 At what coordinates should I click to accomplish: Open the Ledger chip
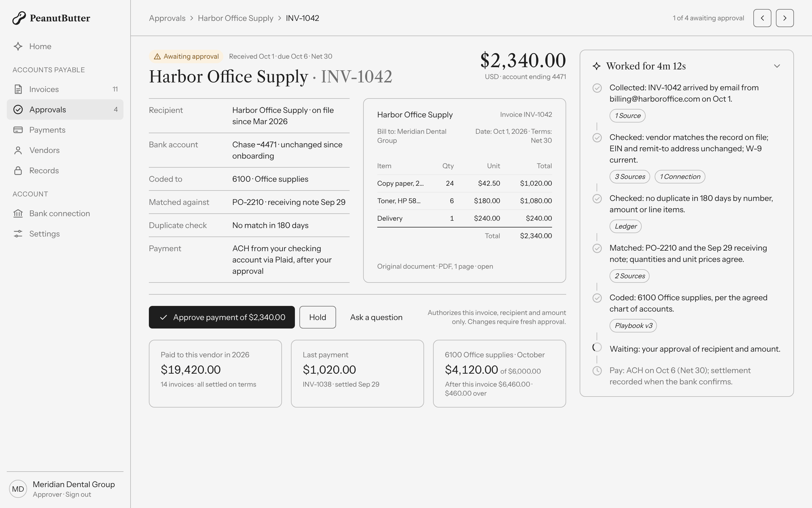click(625, 226)
